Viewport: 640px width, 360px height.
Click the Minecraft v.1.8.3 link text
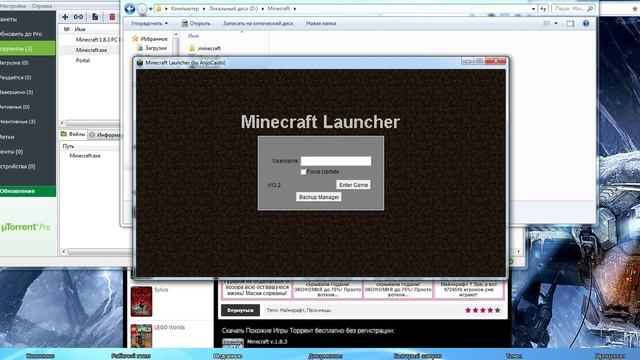coord(267,342)
